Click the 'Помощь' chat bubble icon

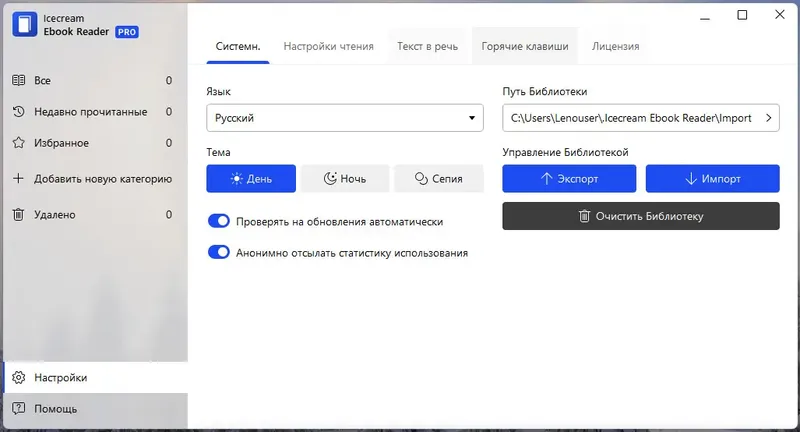(19, 408)
